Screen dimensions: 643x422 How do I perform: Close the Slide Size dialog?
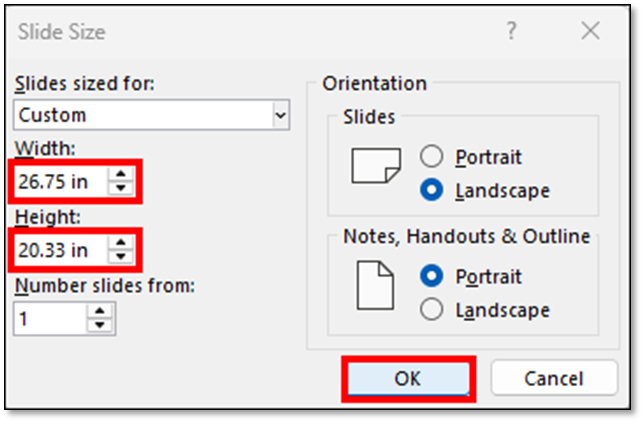pyautogui.click(x=591, y=32)
